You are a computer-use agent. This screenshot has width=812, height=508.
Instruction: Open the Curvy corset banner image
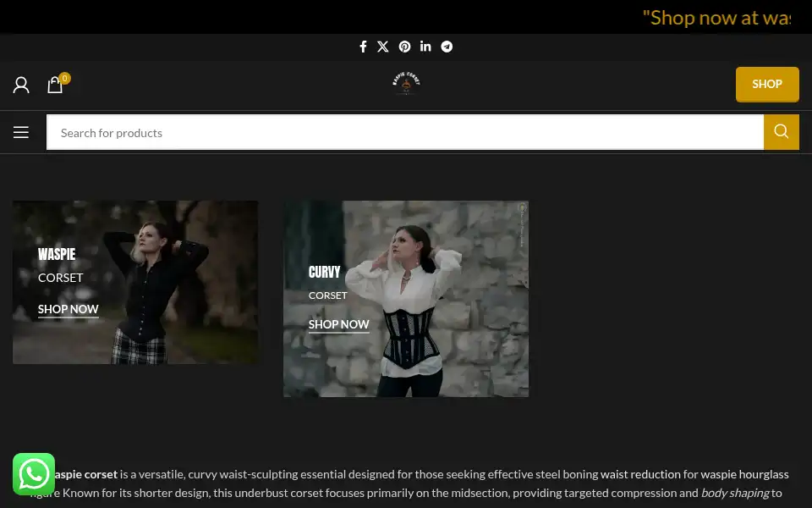tap(406, 299)
